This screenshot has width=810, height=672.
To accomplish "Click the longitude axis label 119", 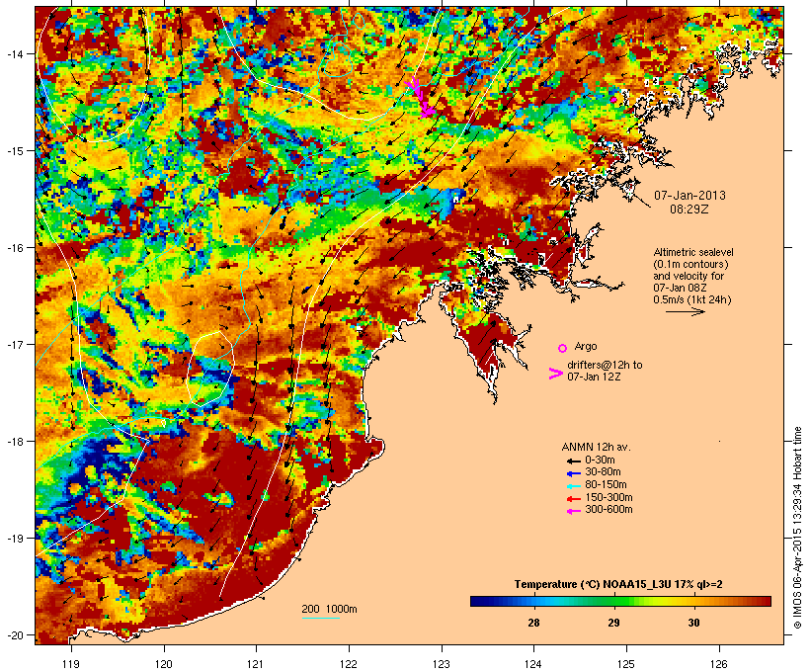I will (71, 664).
